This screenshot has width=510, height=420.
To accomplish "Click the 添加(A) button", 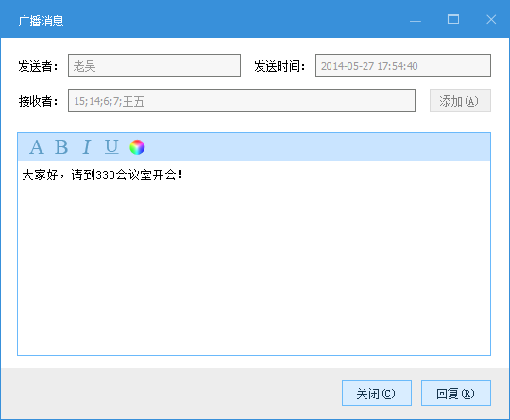I will pos(460,101).
